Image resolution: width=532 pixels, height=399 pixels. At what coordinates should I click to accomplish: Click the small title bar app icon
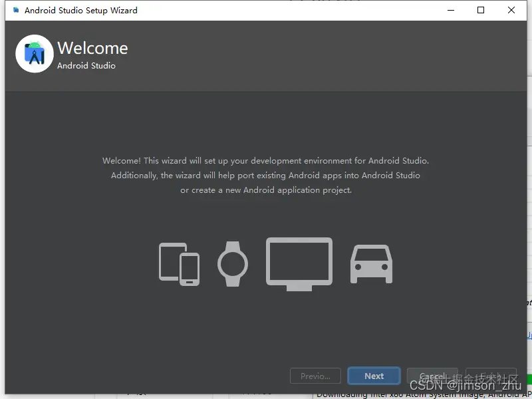point(16,10)
